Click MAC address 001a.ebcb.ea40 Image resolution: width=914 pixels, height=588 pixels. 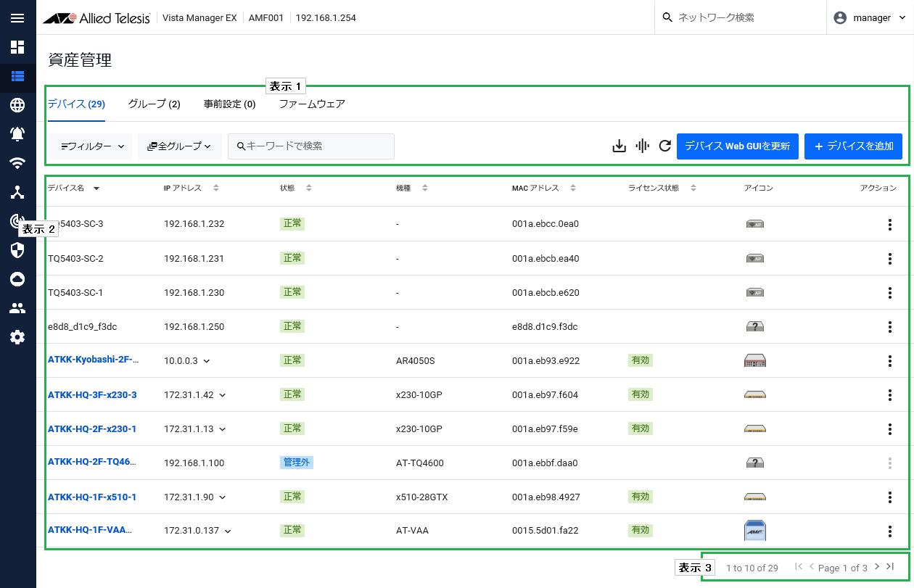[x=545, y=259]
